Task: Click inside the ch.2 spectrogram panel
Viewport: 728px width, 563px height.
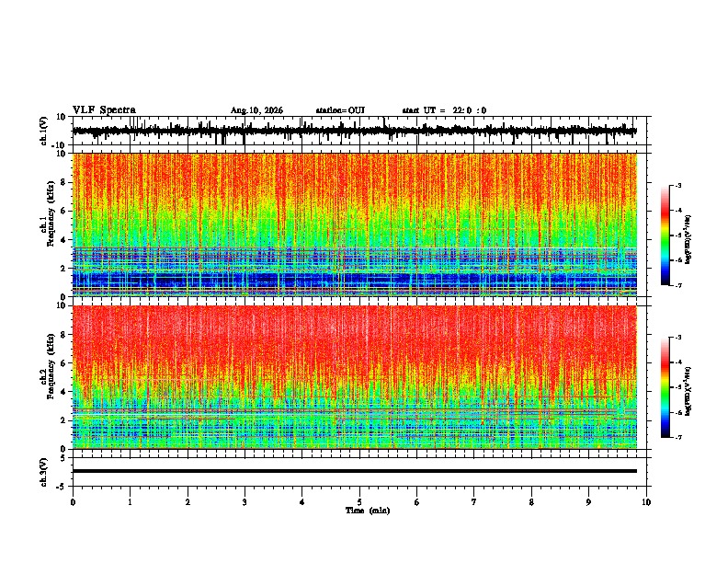Action: click(x=354, y=377)
